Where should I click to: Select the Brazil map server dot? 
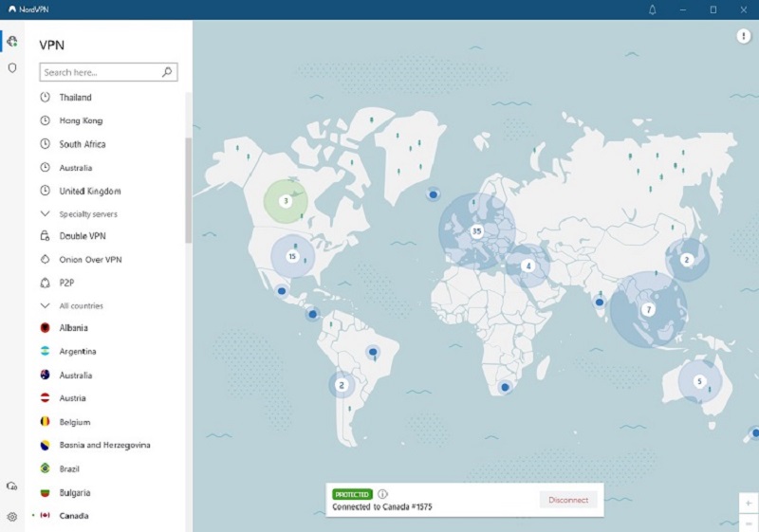[x=373, y=352]
